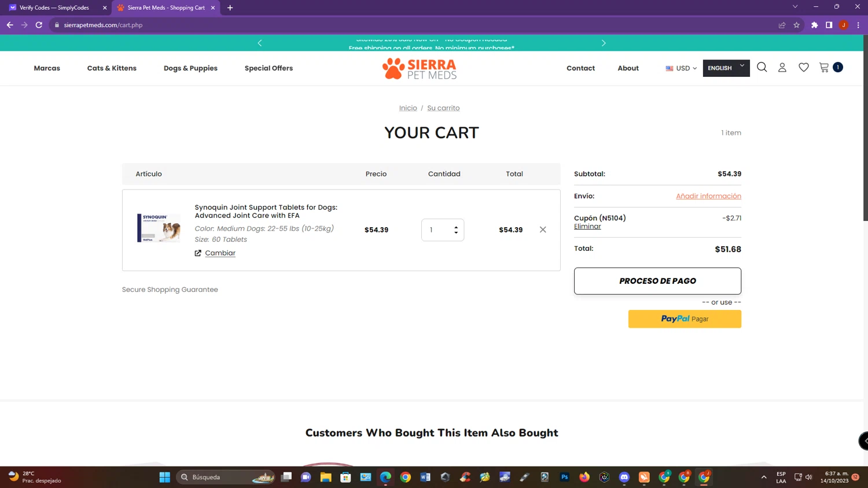Viewport: 868px width, 488px height.
Task: Open the wishlist heart icon
Action: (804, 68)
